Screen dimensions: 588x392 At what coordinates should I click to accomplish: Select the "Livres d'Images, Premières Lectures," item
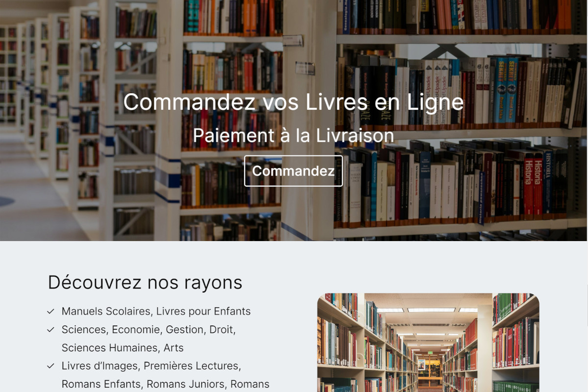(x=151, y=366)
